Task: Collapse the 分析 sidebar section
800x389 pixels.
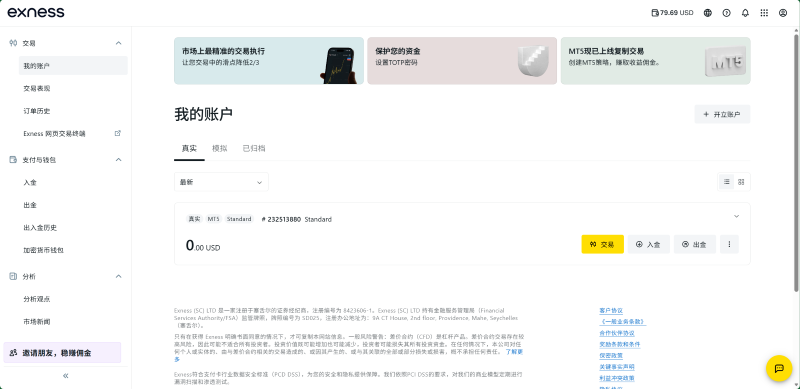Action: (x=118, y=276)
